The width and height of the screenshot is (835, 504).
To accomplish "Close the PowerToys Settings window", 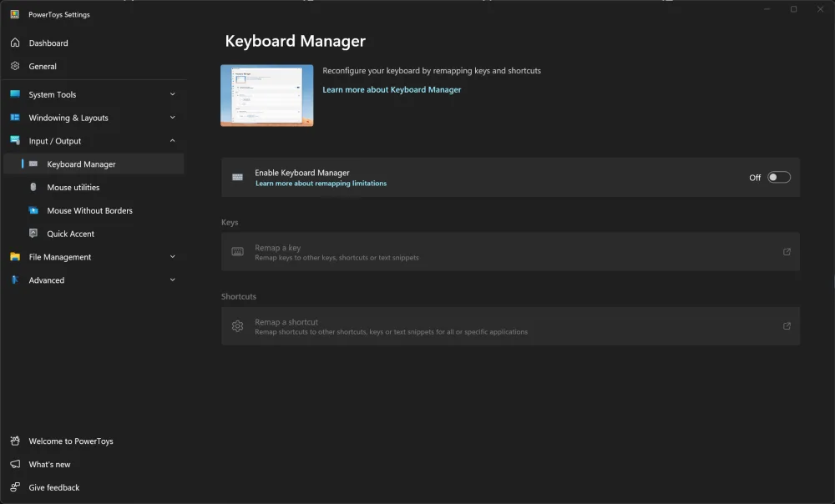I will pyautogui.click(x=820, y=9).
